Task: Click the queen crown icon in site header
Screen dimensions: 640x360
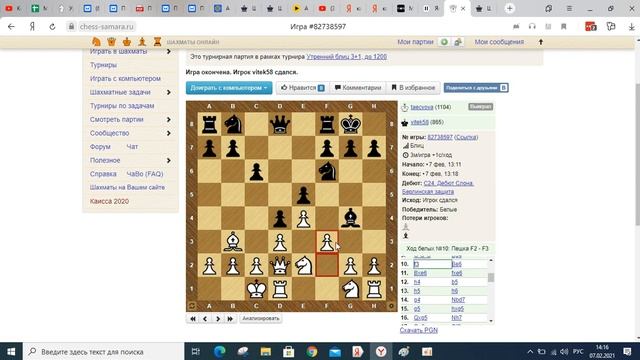Action: point(111,42)
